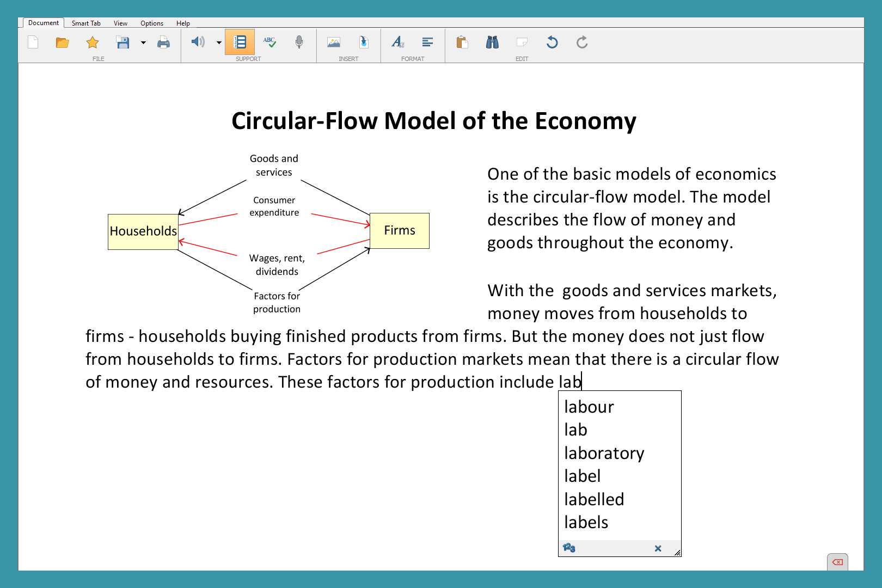Open find with binoculars icon
This screenshot has height=588, width=882.
[492, 42]
